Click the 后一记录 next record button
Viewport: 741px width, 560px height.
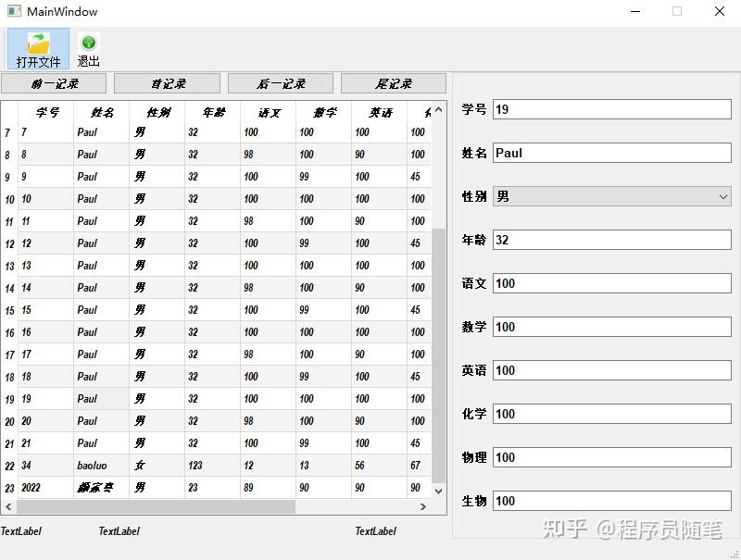tap(280, 83)
